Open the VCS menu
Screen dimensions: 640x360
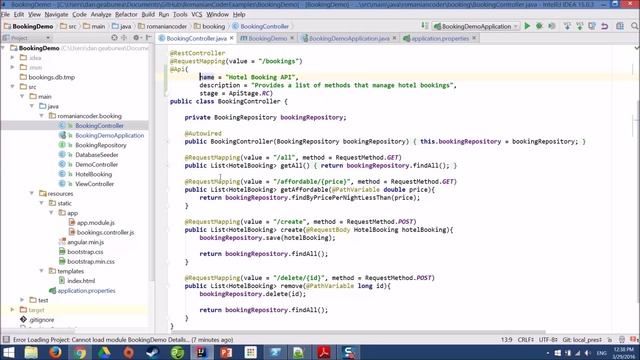[x=197, y=14]
